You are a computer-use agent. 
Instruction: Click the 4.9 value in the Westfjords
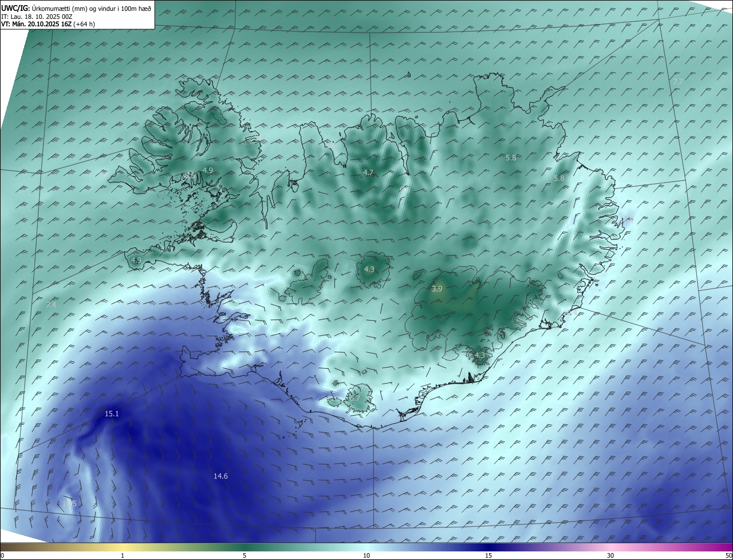[x=207, y=170]
